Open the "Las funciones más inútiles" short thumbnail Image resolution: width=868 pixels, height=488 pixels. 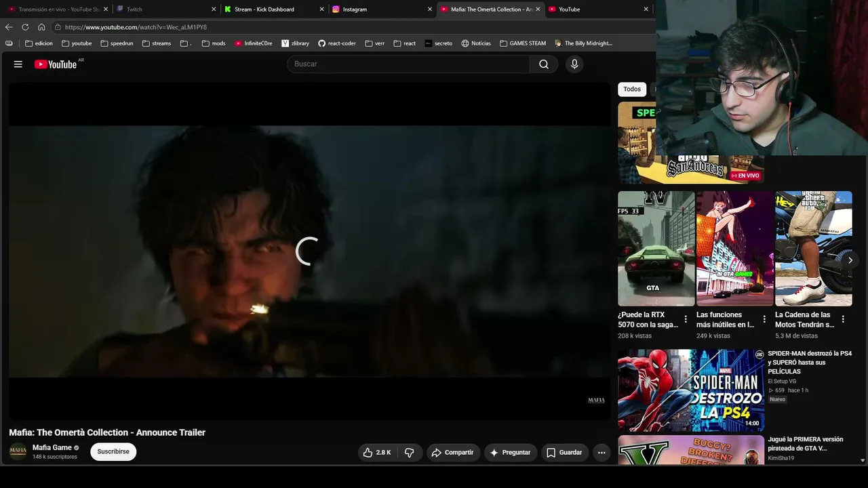click(735, 249)
